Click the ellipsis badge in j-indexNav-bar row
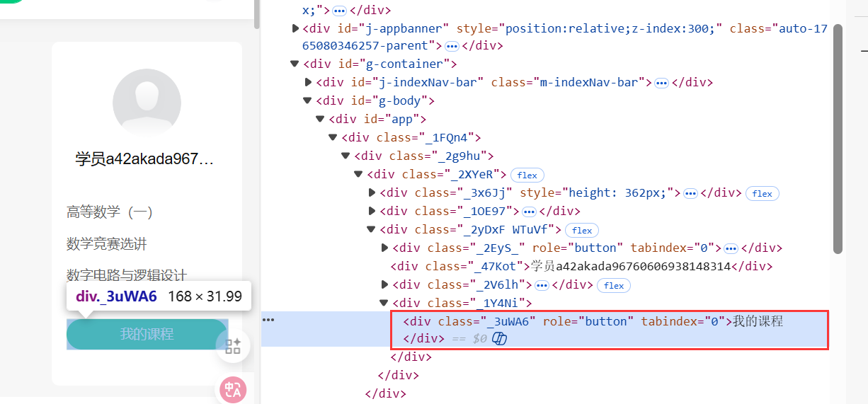This screenshot has width=868, height=404. pyautogui.click(x=661, y=83)
